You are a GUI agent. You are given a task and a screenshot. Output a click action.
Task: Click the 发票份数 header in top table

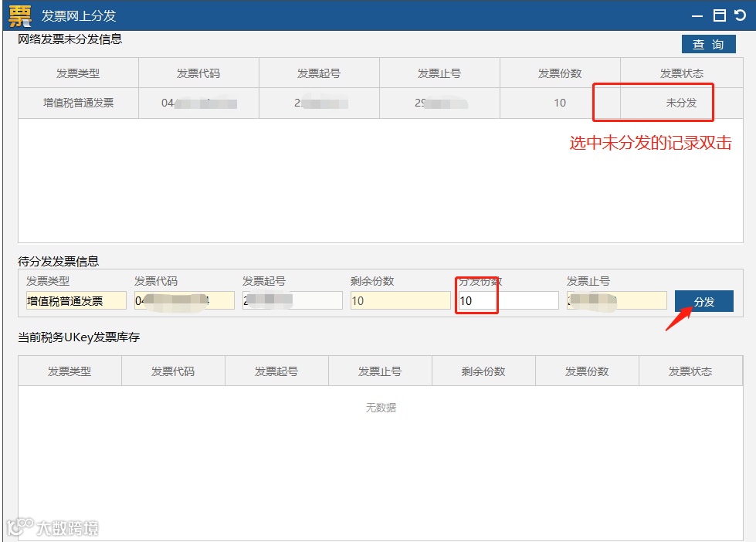coord(560,73)
